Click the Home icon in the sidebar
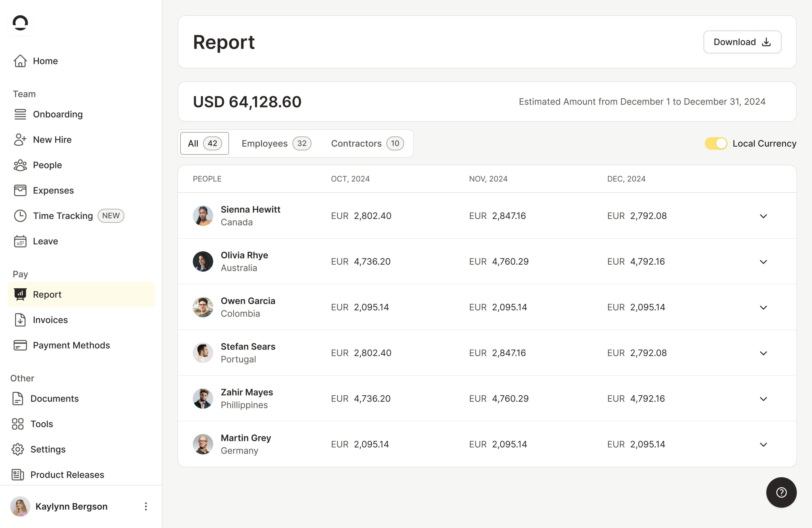 tap(20, 61)
